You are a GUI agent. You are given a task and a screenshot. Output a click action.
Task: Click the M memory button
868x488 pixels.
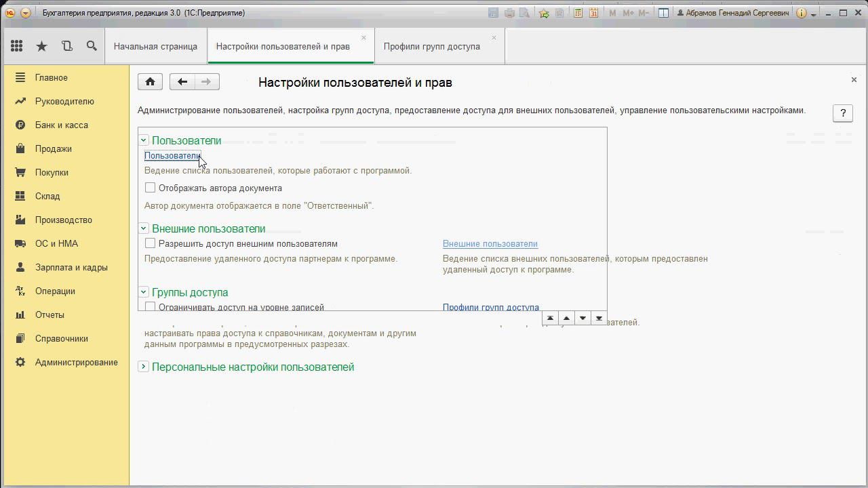(613, 13)
